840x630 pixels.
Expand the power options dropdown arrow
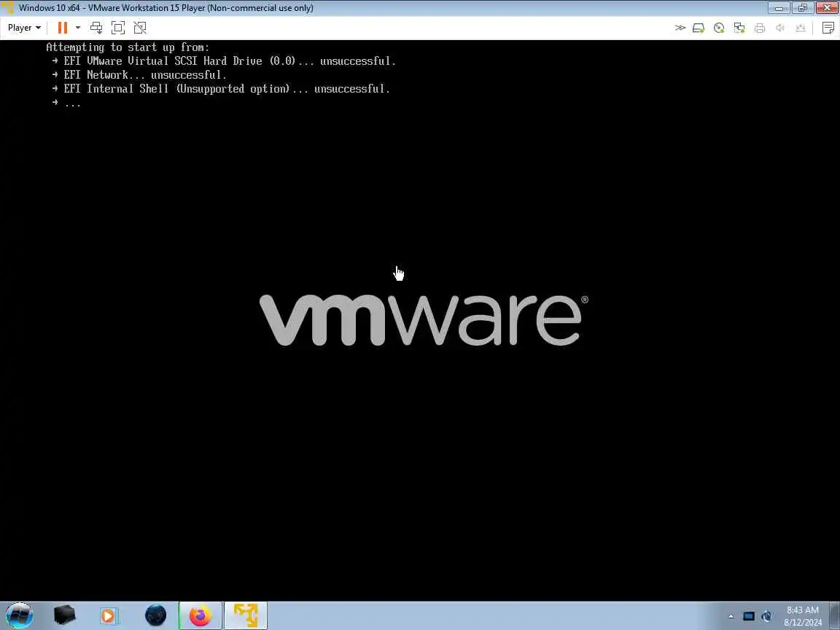[x=78, y=28]
